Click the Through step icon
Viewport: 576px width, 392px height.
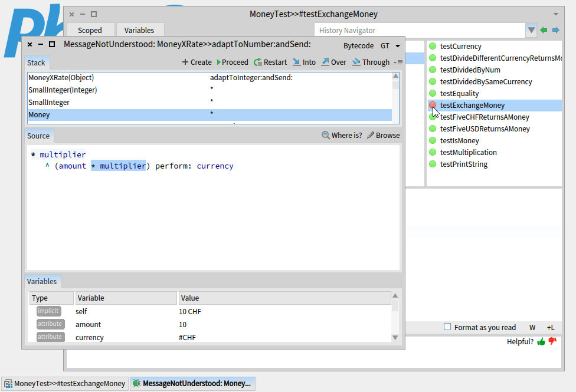click(356, 62)
